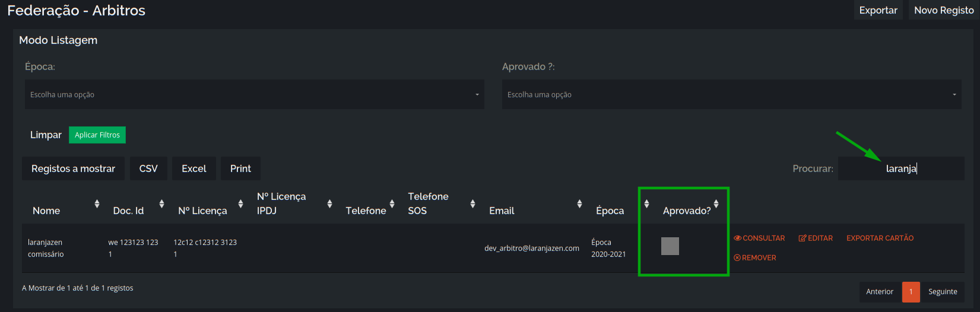Sort by Email column arrows

[579, 204]
